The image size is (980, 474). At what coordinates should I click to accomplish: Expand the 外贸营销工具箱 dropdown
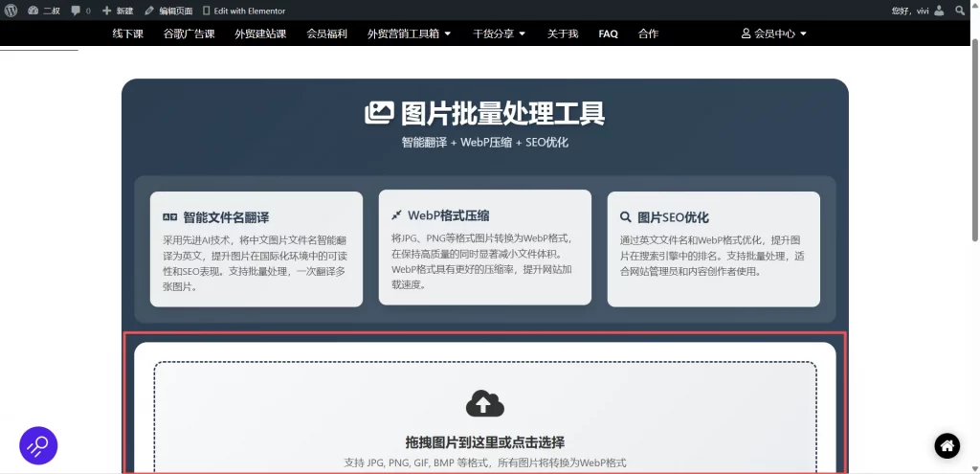(410, 34)
